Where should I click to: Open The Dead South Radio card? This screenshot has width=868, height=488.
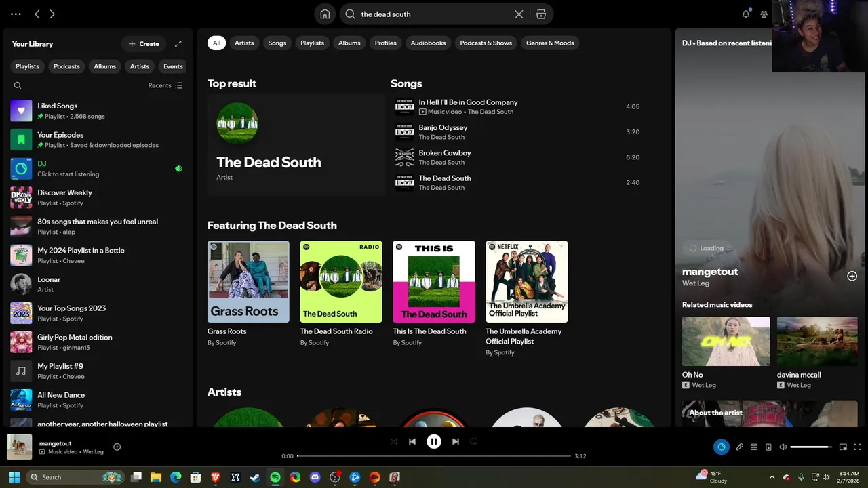coord(341,294)
